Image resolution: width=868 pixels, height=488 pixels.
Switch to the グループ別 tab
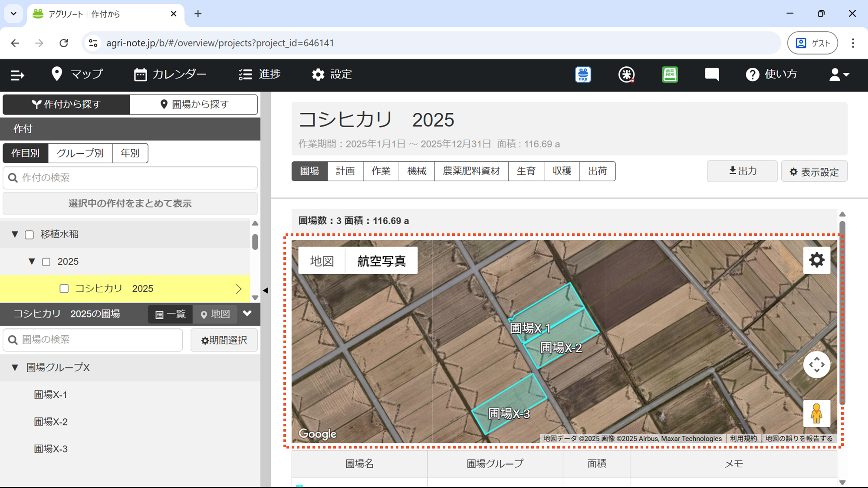coord(80,153)
